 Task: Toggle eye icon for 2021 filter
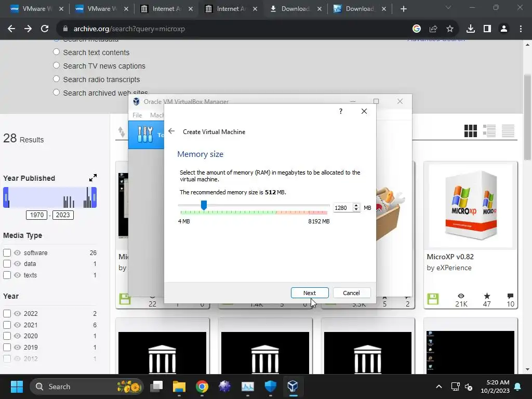tap(17, 325)
